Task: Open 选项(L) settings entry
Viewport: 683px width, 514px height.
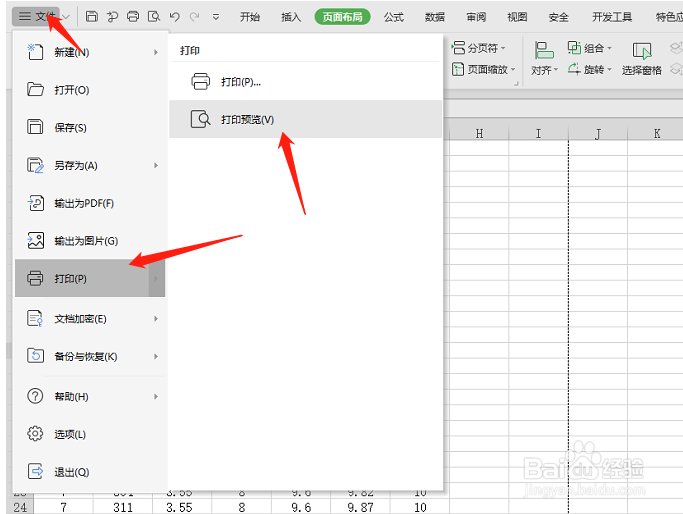Action: tap(90, 434)
